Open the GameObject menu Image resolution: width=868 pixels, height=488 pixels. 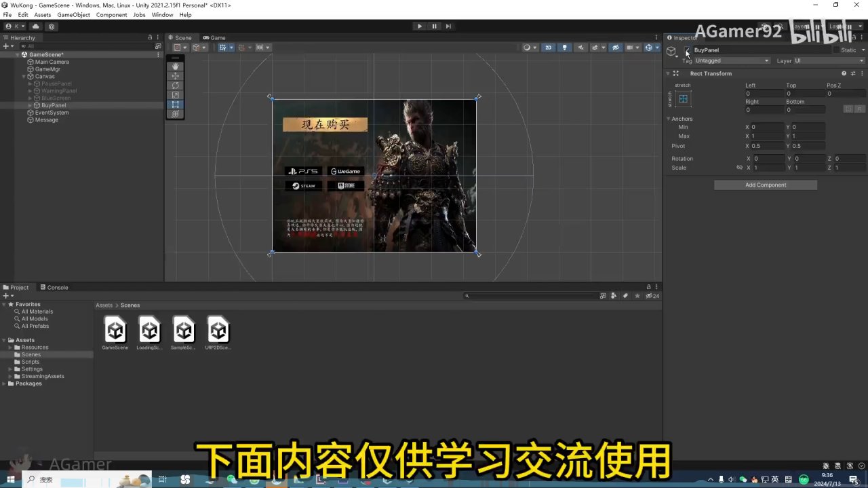73,15
